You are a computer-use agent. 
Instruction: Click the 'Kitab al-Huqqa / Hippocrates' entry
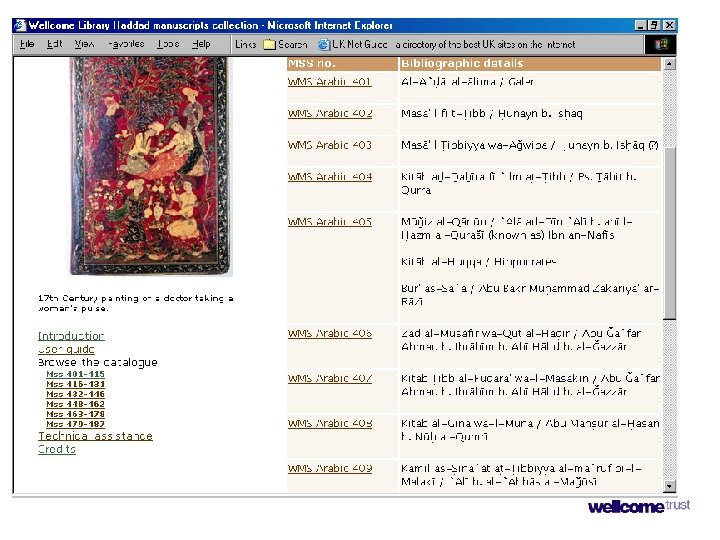478,262
